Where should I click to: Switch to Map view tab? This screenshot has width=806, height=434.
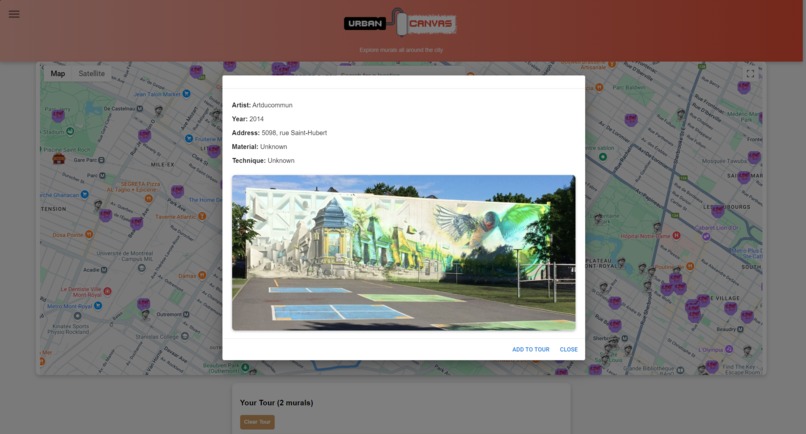click(58, 74)
